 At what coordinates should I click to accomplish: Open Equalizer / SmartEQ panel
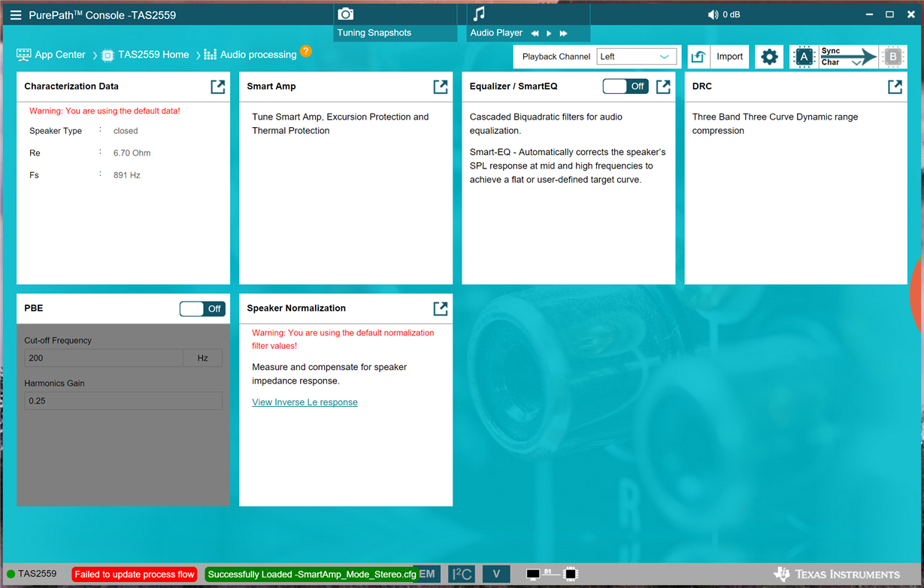coord(663,86)
